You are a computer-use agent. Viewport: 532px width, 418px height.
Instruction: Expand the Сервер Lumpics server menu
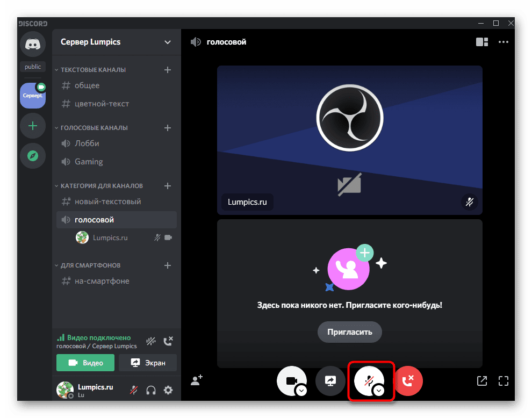167,42
